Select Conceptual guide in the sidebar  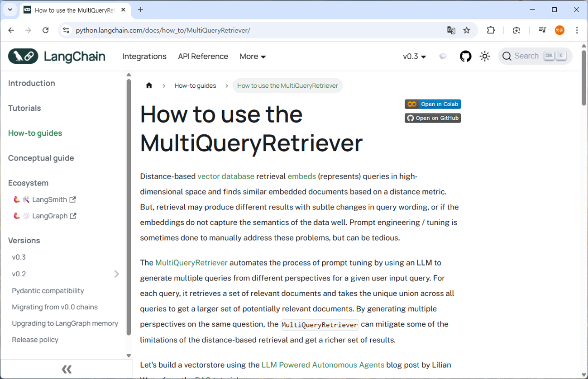[41, 158]
